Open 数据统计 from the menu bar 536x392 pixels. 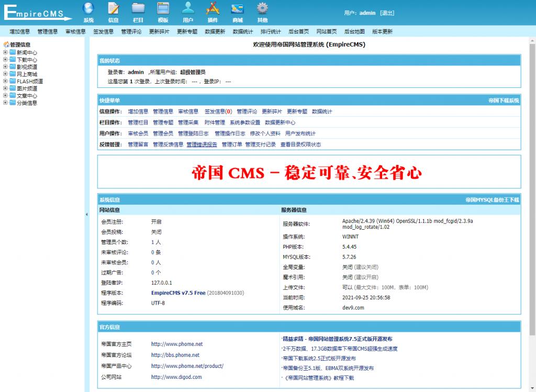tap(243, 31)
